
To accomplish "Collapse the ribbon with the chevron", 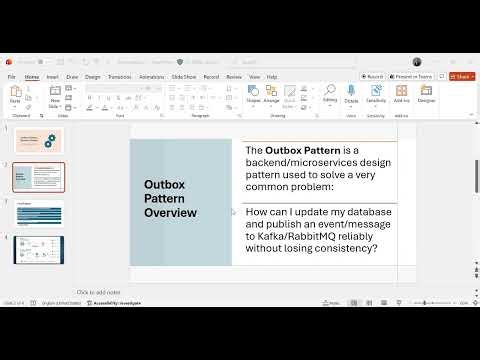I will tap(471, 115).
